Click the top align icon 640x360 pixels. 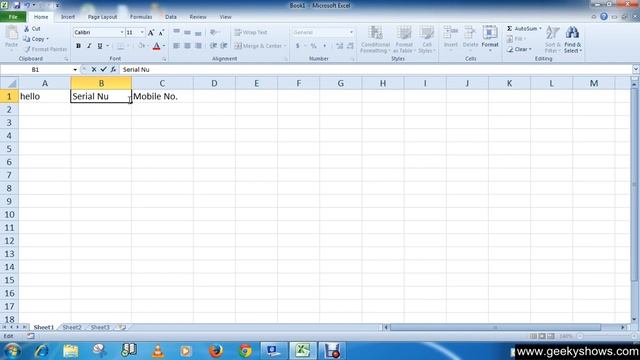pos(176,32)
